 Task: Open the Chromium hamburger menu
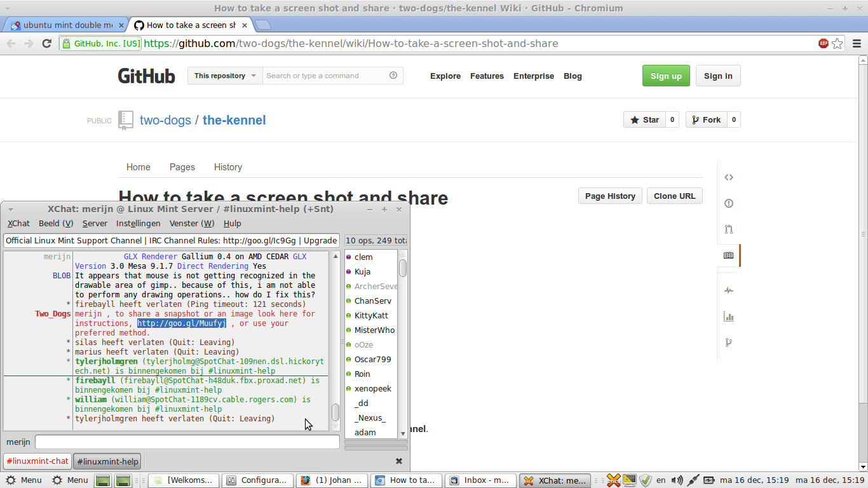[856, 43]
